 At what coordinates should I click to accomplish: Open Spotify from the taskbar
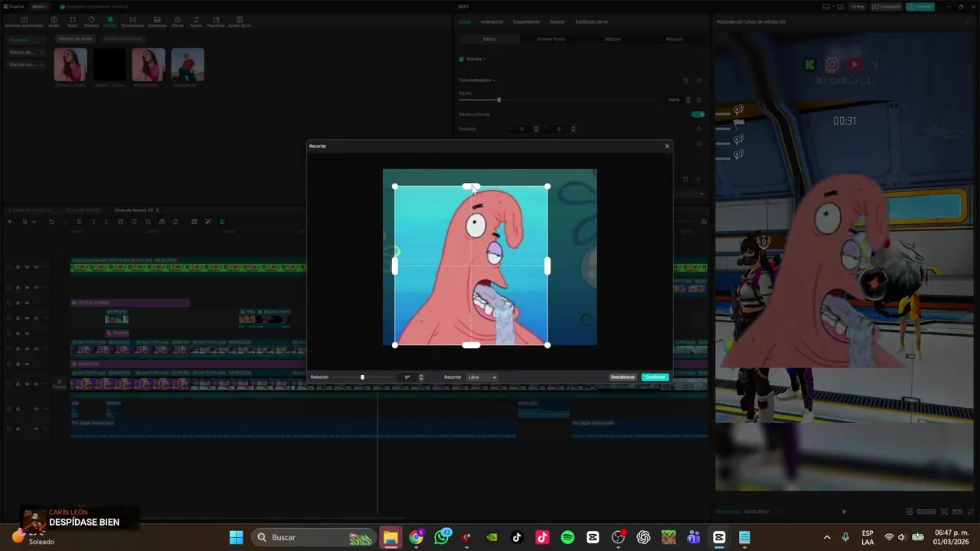click(x=567, y=537)
